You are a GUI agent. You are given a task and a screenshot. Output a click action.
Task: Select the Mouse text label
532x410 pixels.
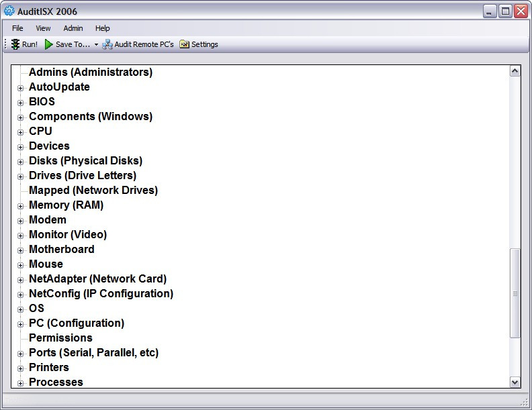tap(46, 264)
